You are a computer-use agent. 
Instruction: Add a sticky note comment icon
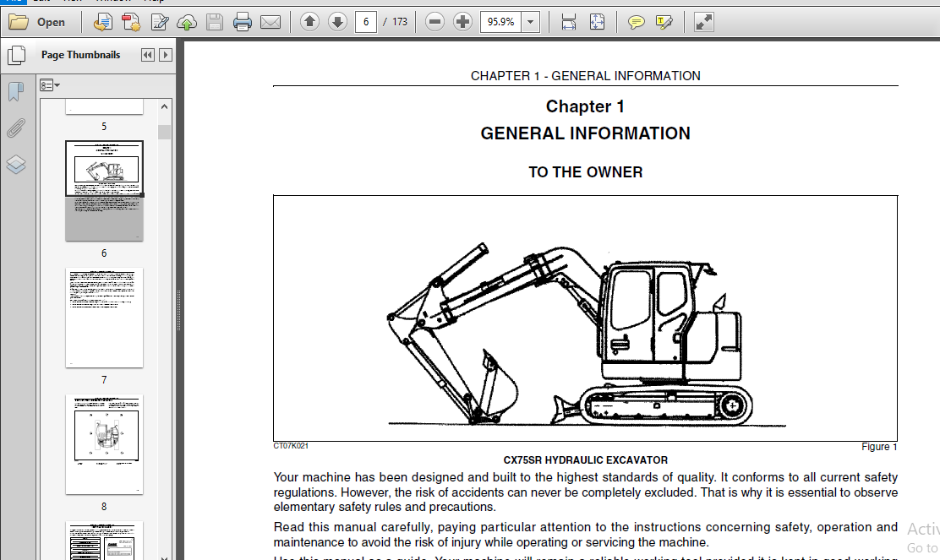tap(636, 22)
